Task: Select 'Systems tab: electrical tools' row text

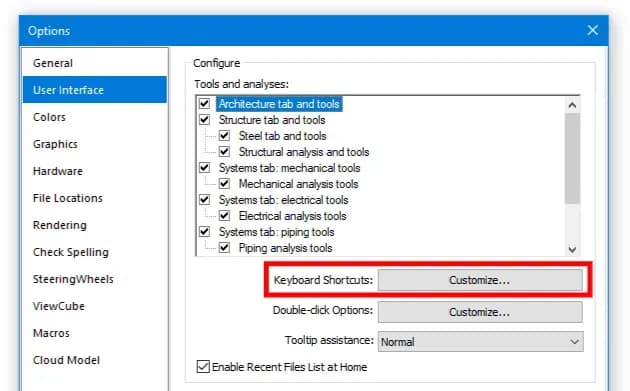Action: tap(283, 200)
